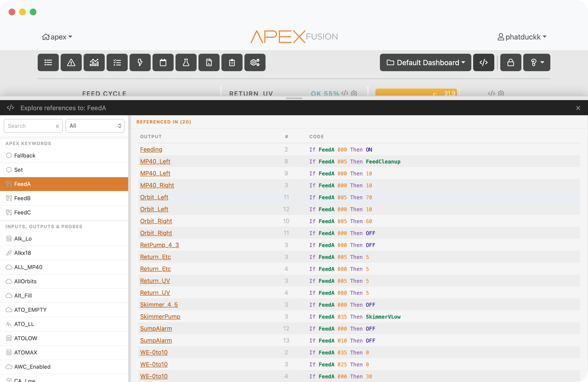This screenshot has height=382, width=588.
Task: Open the Feeding output link
Action: (151, 149)
